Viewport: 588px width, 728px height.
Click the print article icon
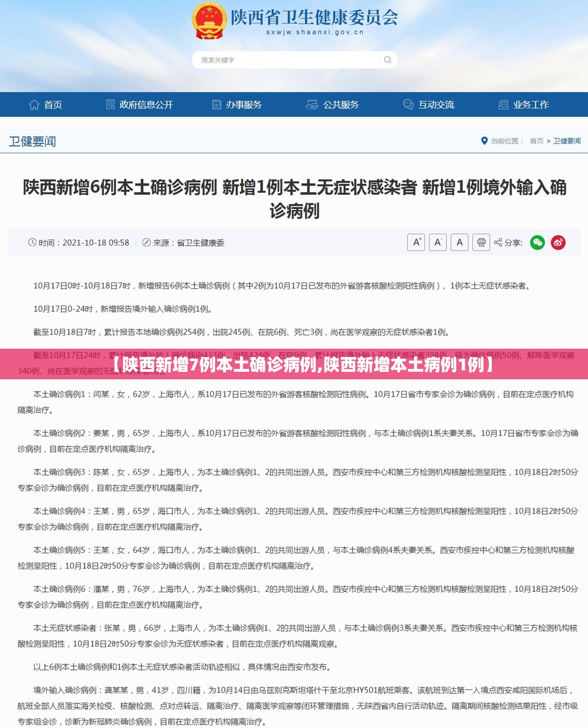click(x=481, y=242)
